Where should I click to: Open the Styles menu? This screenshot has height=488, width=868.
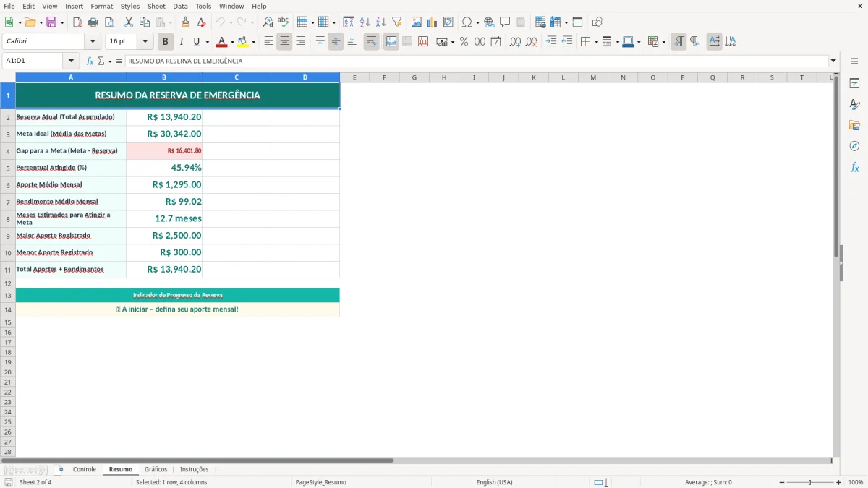130,6
